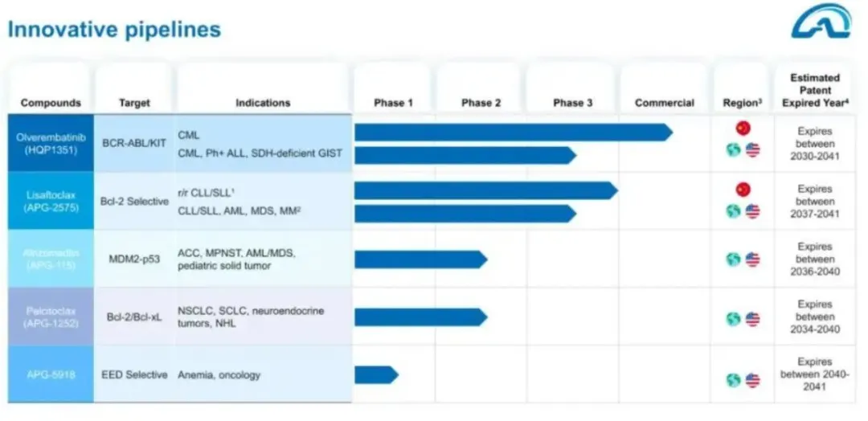Click the globe icon in APG-5918 row
Image resolution: width=868 pixels, height=421 pixels.
pos(733,380)
